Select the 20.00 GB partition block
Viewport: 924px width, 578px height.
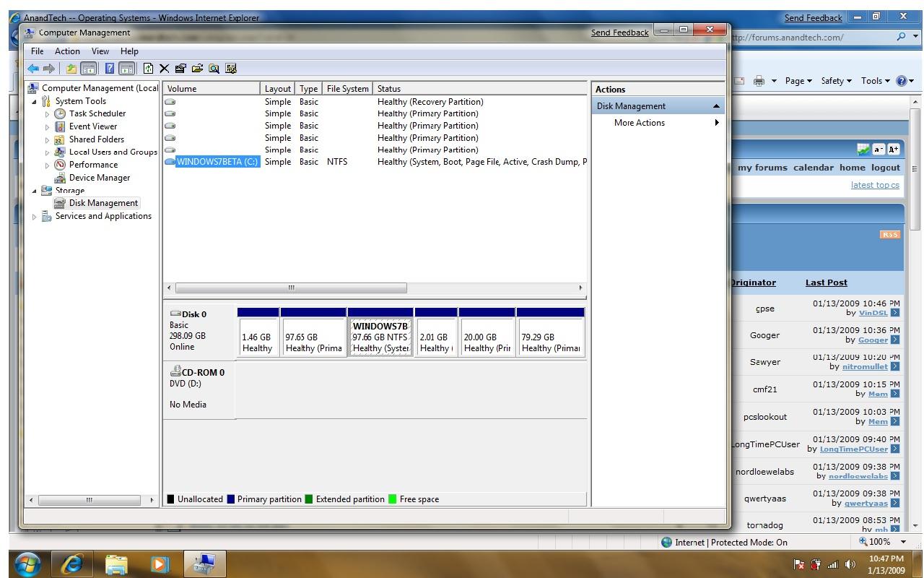pyautogui.click(x=487, y=332)
